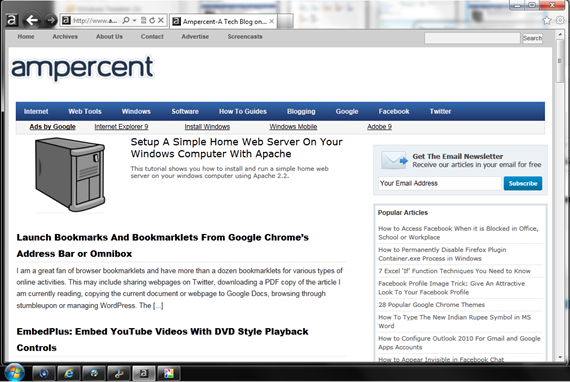The image size is (570, 382).
Task: Click the page scrollbar down arrow
Action: (x=560, y=357)
